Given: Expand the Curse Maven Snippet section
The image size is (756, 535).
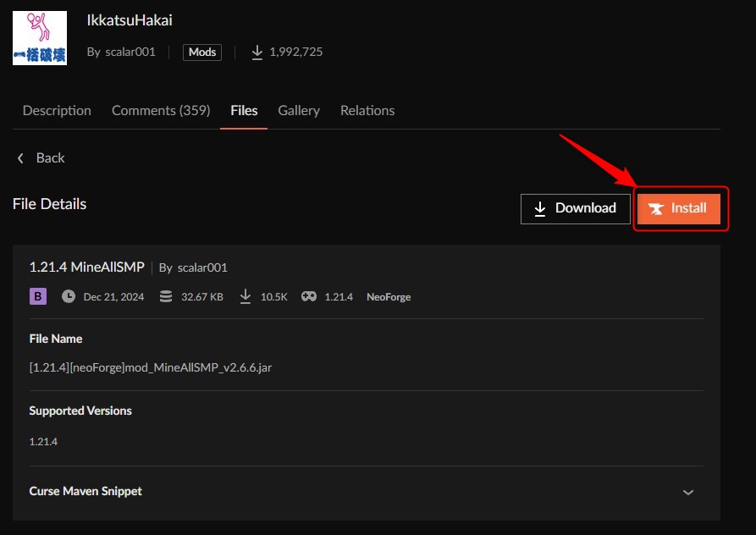Looking at the screenshot, I should 367,492.
